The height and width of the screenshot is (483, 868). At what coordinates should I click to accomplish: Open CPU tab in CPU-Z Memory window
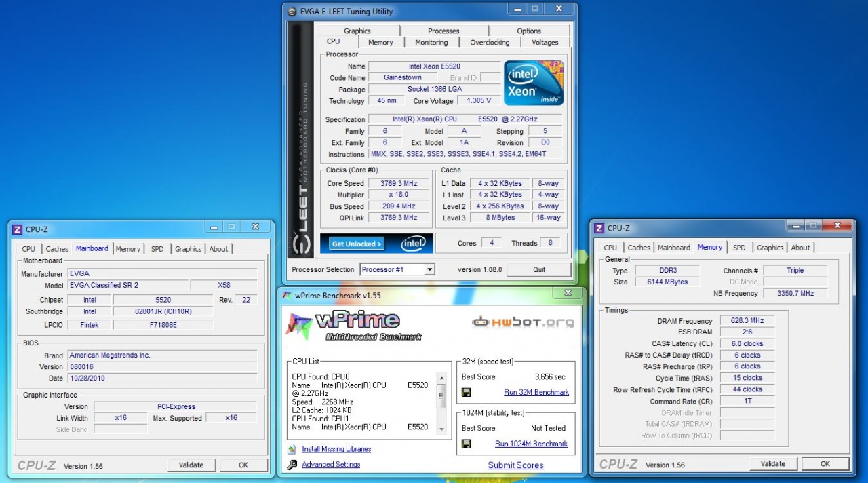click(x=610, y=248)
